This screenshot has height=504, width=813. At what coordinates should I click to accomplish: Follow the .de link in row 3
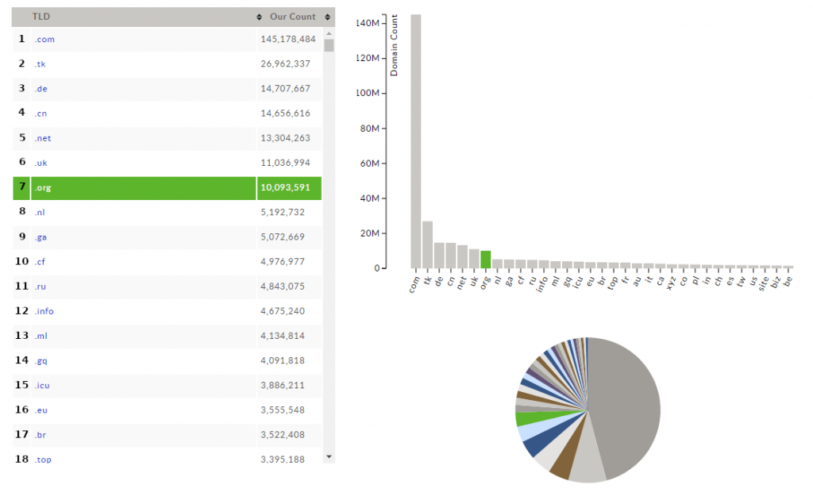tap(41, 88)
